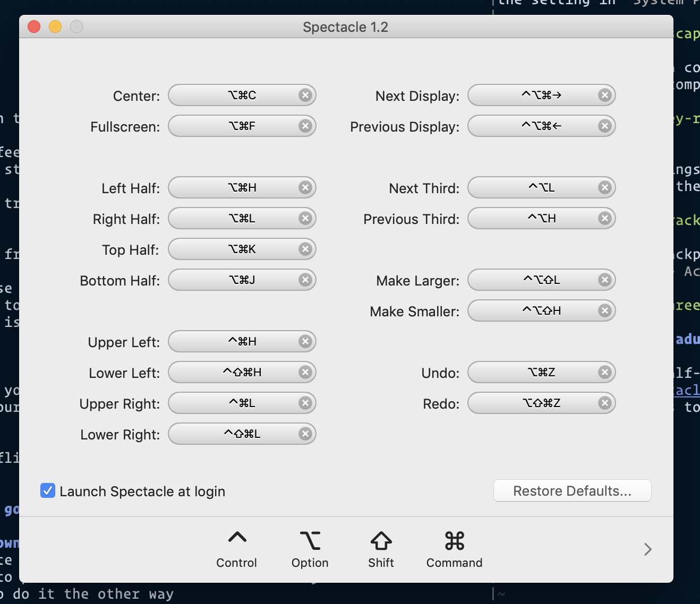Click the 'Launch Spectacle at login' label text

click(142, 491)
